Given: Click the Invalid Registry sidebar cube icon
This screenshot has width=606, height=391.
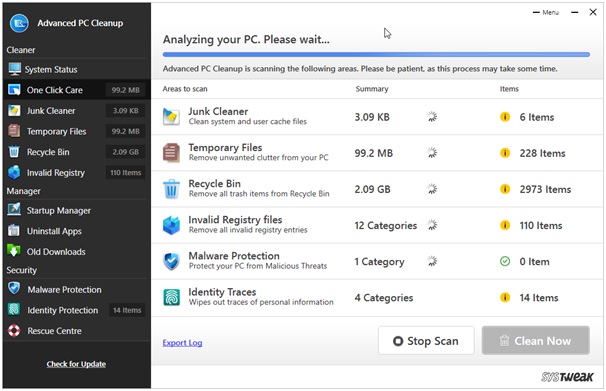Looking at the screenshot, I should coord(14,172).
